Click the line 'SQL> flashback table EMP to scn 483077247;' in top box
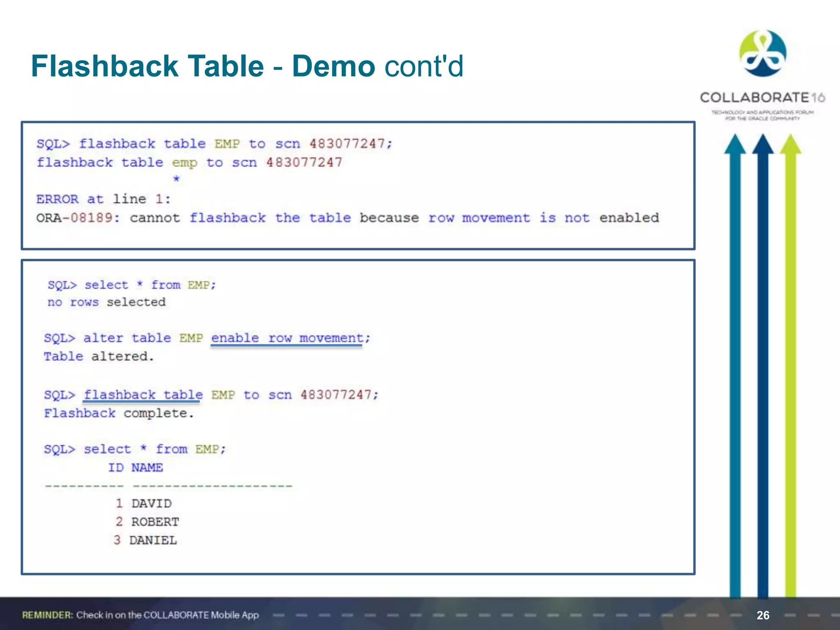The width and height of the screenshot is (840, 630). [x=215, y=144]
